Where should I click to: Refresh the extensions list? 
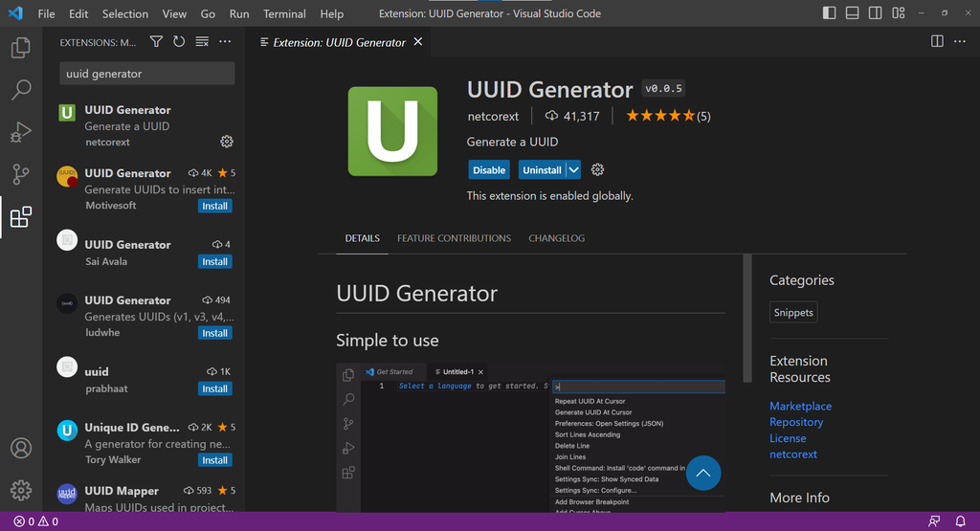click(x=179, y=42)
